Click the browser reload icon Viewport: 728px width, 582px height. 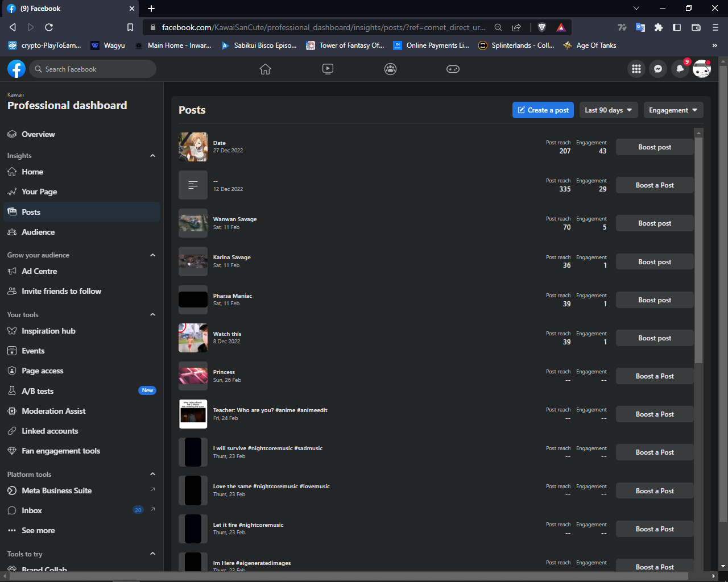[49, 27]
